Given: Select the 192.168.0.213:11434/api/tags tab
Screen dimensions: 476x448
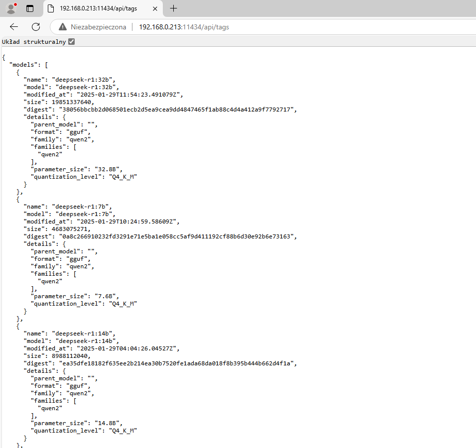Looking at the screenshot, I should click(x=103, y=8).
